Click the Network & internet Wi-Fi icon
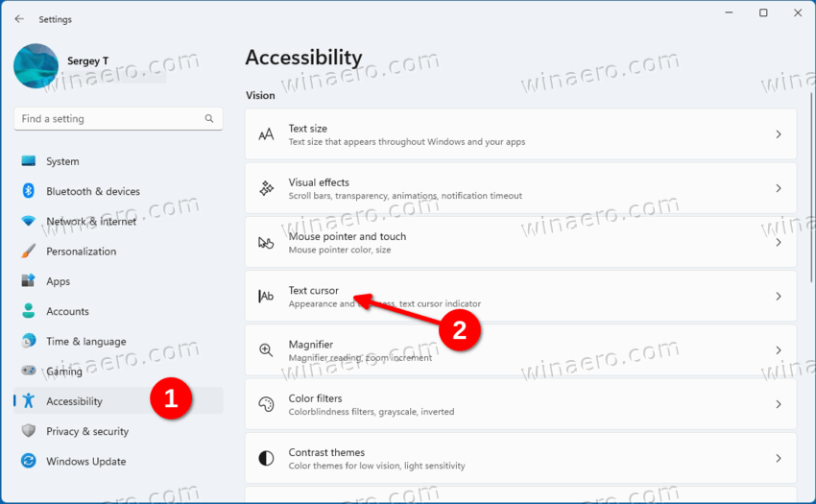This screenshot has height=504, width=816. coord(28,221)
